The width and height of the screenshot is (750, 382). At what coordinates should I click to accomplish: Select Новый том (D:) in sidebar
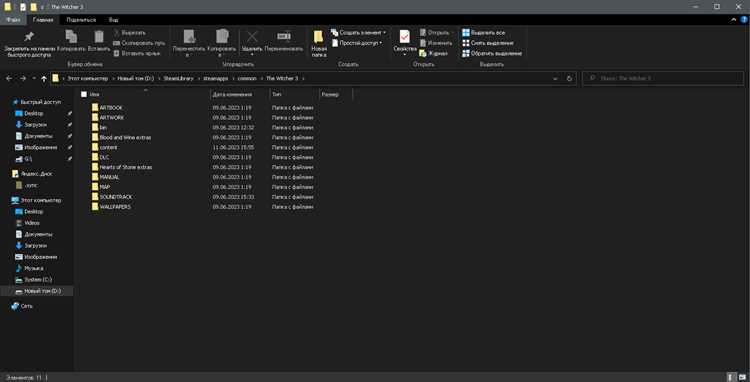coord(38,291)
